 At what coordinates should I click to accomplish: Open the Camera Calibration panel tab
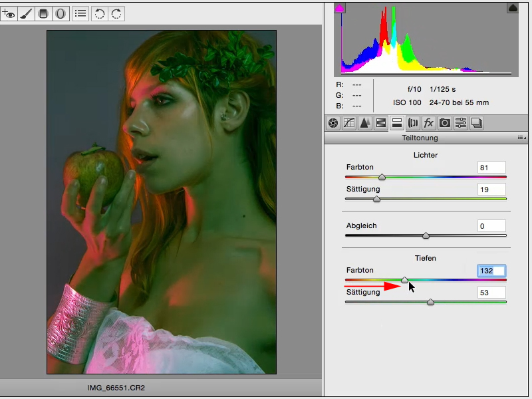[x=445, y=123]
